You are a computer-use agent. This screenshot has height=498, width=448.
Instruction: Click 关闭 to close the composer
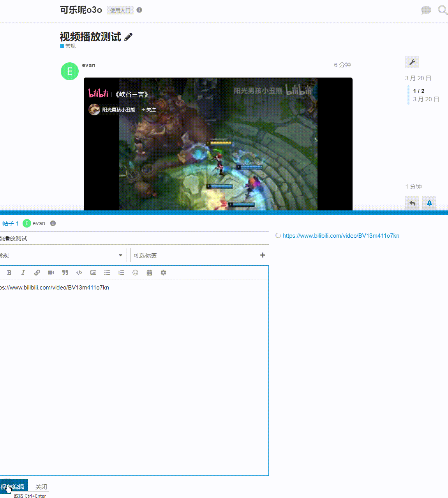click(41, 487)
